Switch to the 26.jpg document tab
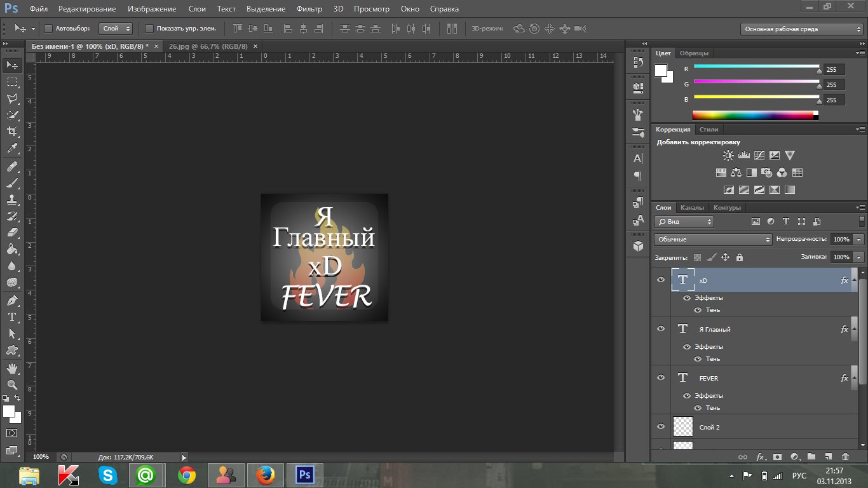Screen dimensions: 868x488 click(208, 46)
